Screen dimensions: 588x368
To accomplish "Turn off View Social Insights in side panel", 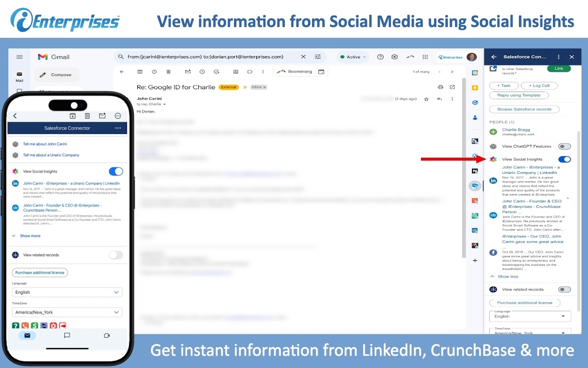I will pos(565,159).
